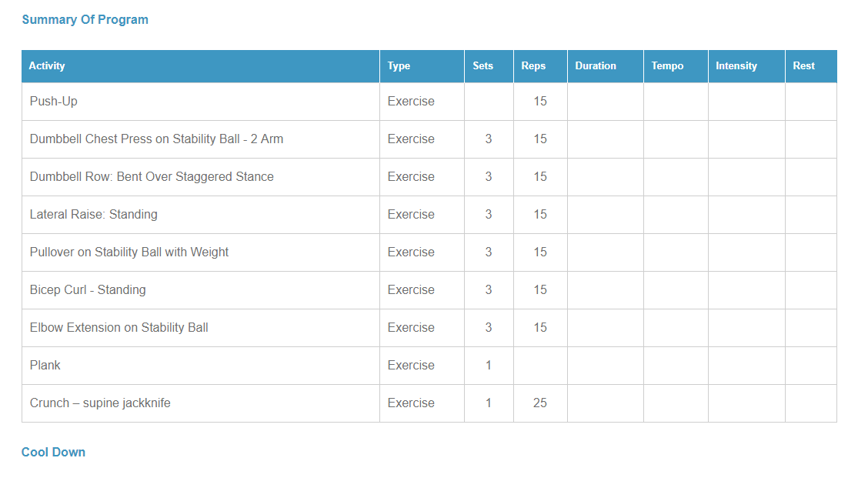Select Elbow Extension on Stability Ball
The height and width of the screenshot is (478, 868).
click(119, 327)
